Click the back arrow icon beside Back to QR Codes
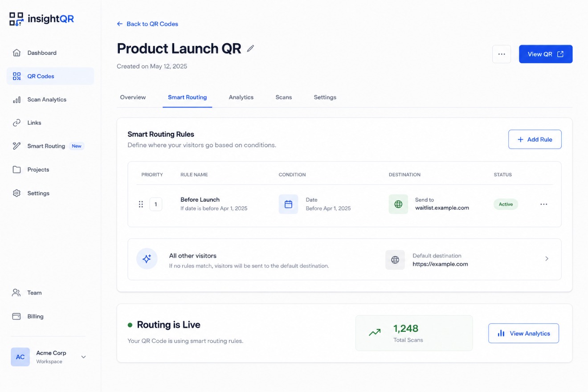 pos(120,24)
